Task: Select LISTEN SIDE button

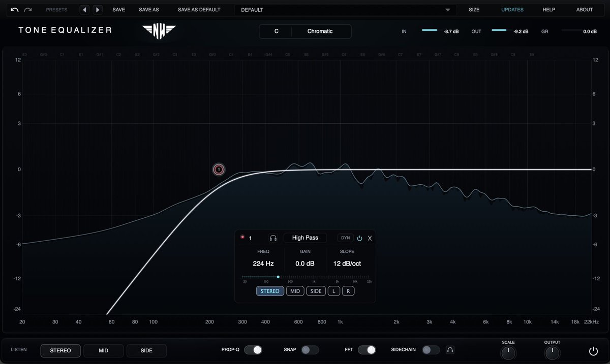Action: click(x=146, y=350)
